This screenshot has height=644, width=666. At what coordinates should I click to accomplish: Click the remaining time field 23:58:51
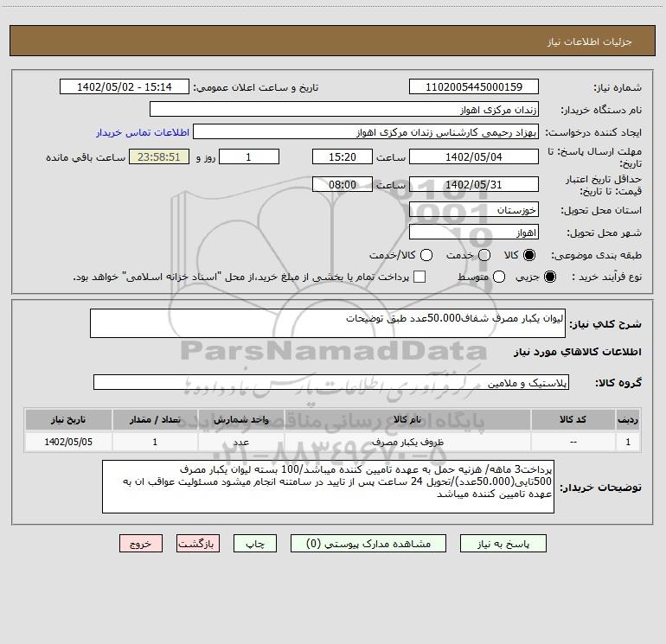click(x=159, y=156)
